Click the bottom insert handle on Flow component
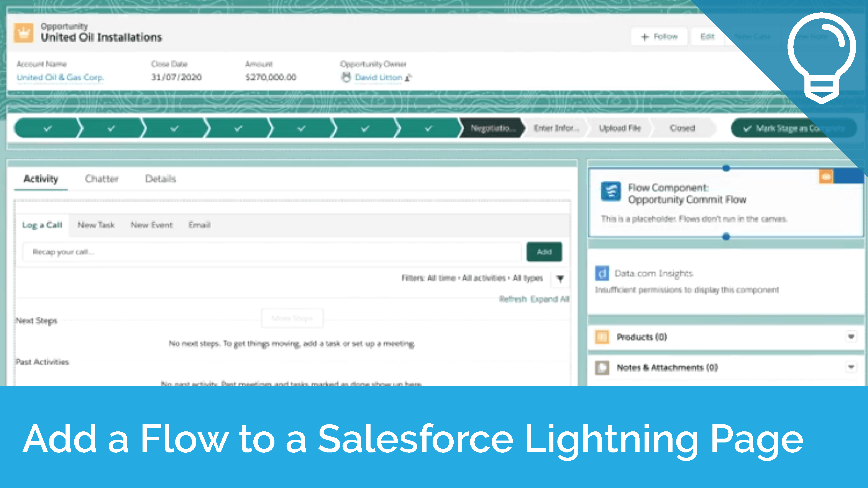The height and width of the screenshot is (488, 868). click(x=726, y=237)
